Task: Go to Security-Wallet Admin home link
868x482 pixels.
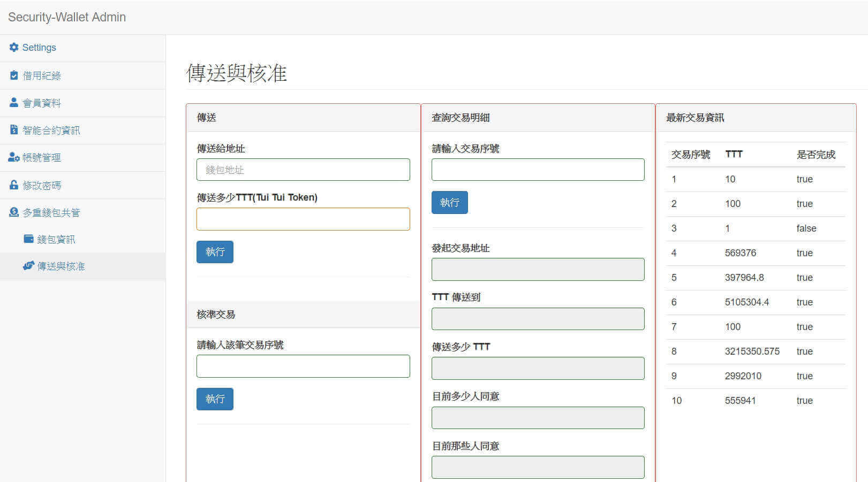Action: 67,17
